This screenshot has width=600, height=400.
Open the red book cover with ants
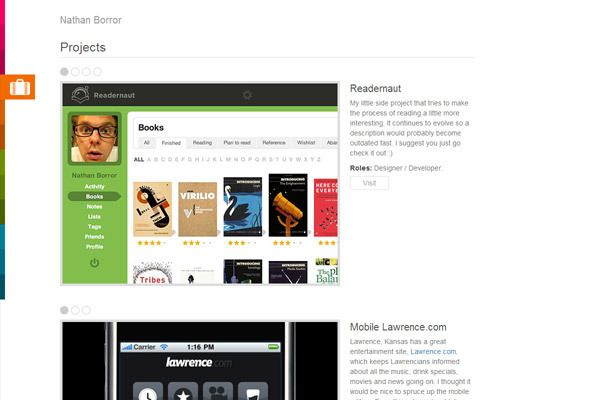326,207
